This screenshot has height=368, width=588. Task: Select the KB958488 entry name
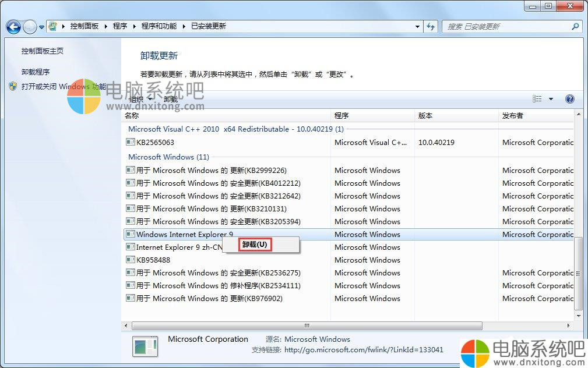tap(153, 260)
